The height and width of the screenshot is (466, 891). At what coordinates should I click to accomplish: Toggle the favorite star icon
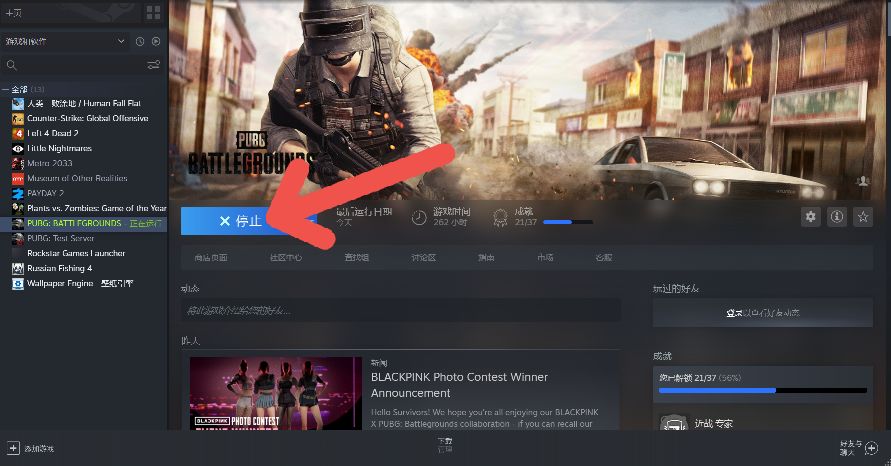(863, 217)
